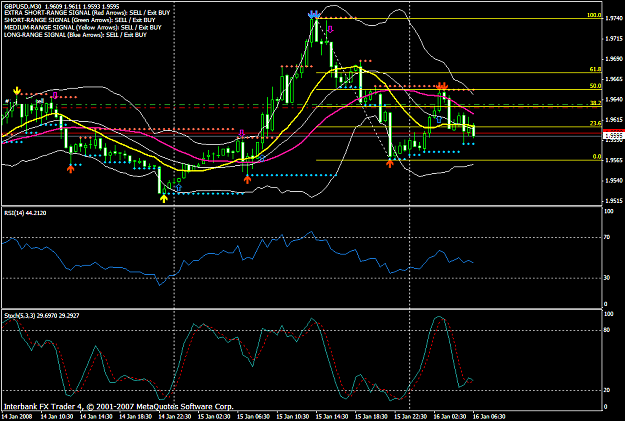
Task: Click the SHORT-RANGE SIGNAL (Green Arrows) label
Action: 80,20
